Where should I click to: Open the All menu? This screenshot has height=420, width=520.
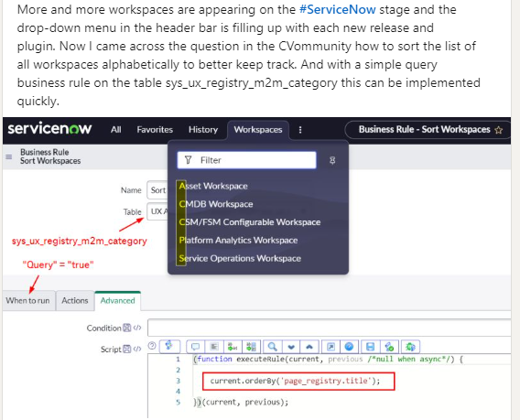coord(115,130)
